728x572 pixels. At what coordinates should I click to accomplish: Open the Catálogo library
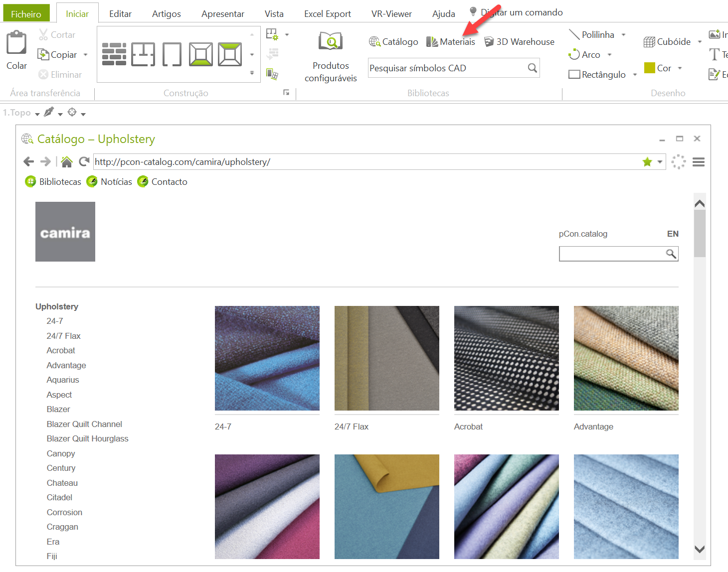[x=393, y=42]
